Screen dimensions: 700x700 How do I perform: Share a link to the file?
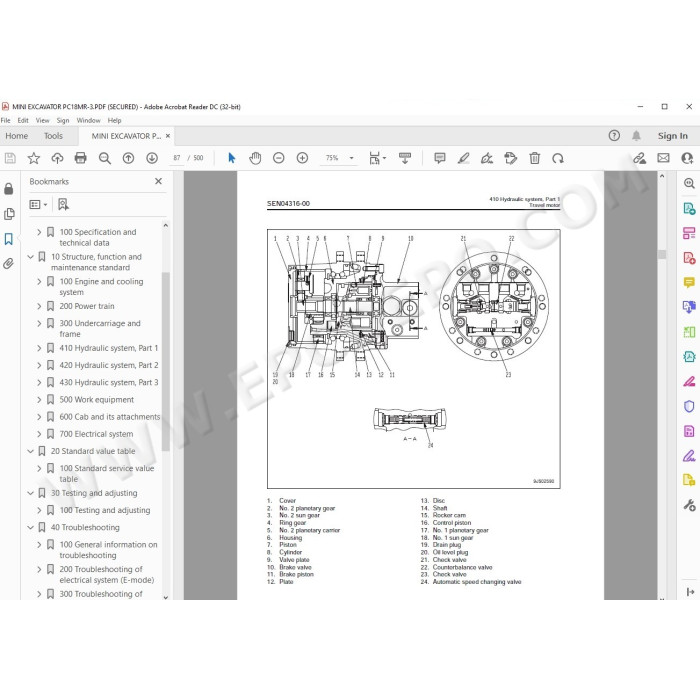[x=640, y=158]
